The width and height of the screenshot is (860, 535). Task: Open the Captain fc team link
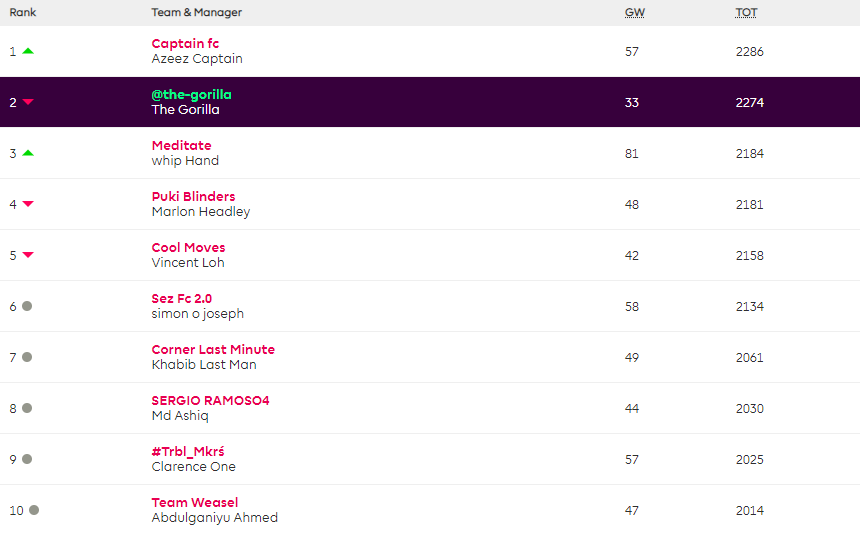(x=185, y=43)
